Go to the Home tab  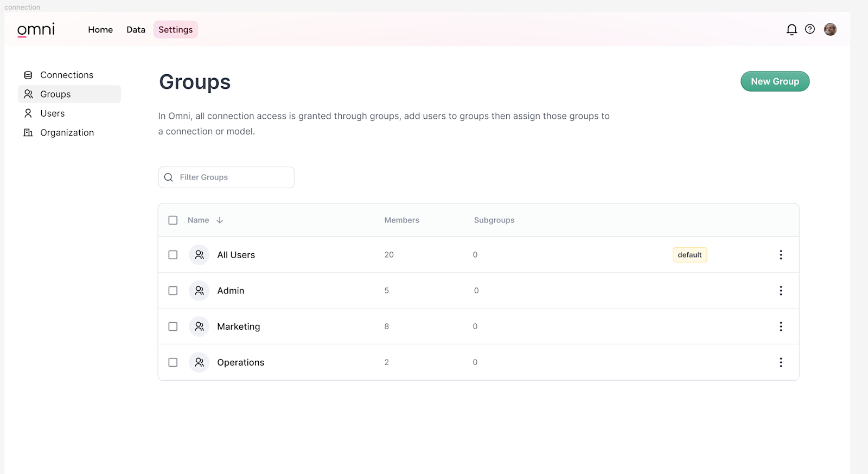[100, 30]
